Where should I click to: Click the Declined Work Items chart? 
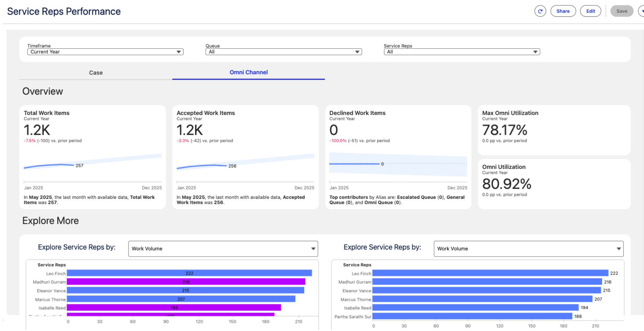pyautogui.click(x=398, y=164)
